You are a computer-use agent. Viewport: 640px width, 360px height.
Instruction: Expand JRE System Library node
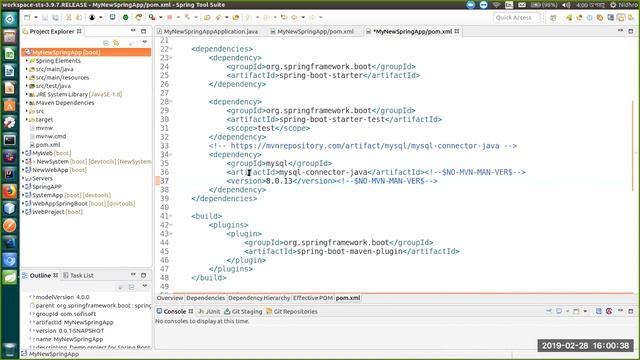[27, 94]
